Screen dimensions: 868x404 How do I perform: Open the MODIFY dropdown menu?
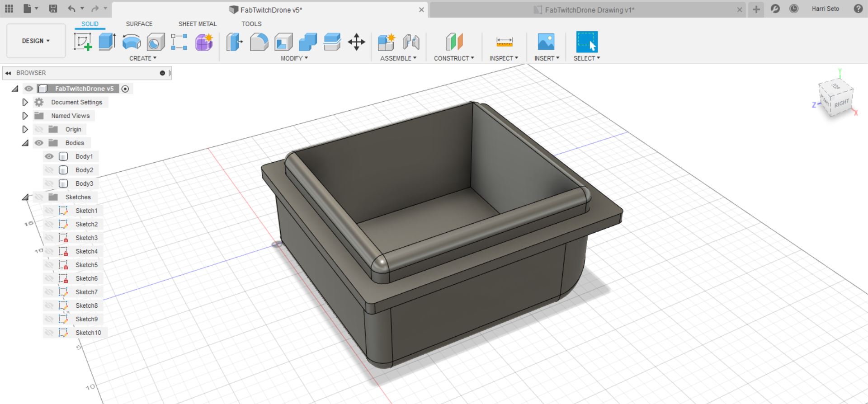click(x=294, y=58)
